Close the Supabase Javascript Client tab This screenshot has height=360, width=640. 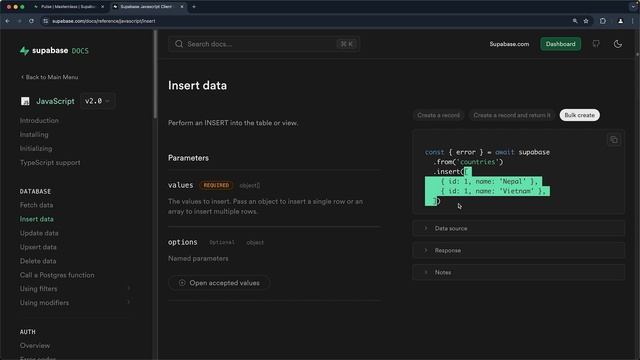coord(182,7)
